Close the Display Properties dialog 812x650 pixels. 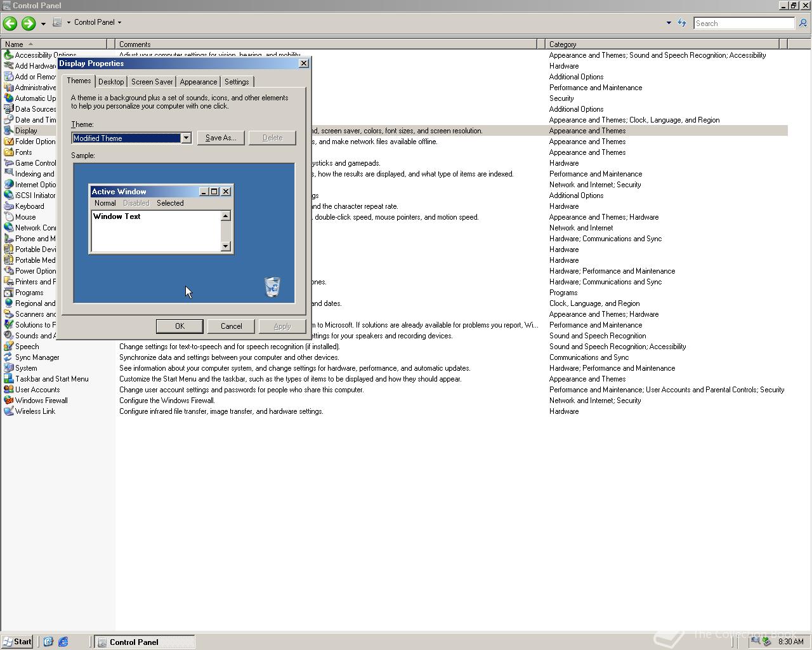(x=303, y=63)
